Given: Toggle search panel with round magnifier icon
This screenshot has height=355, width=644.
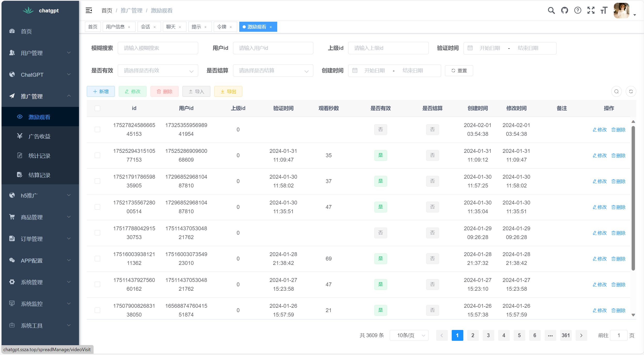Looking at the screenshot, I should coord(616,91).
